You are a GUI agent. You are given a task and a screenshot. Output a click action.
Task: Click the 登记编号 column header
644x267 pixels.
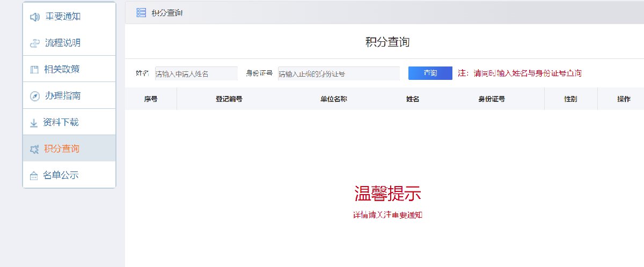(x=229, y=99)
